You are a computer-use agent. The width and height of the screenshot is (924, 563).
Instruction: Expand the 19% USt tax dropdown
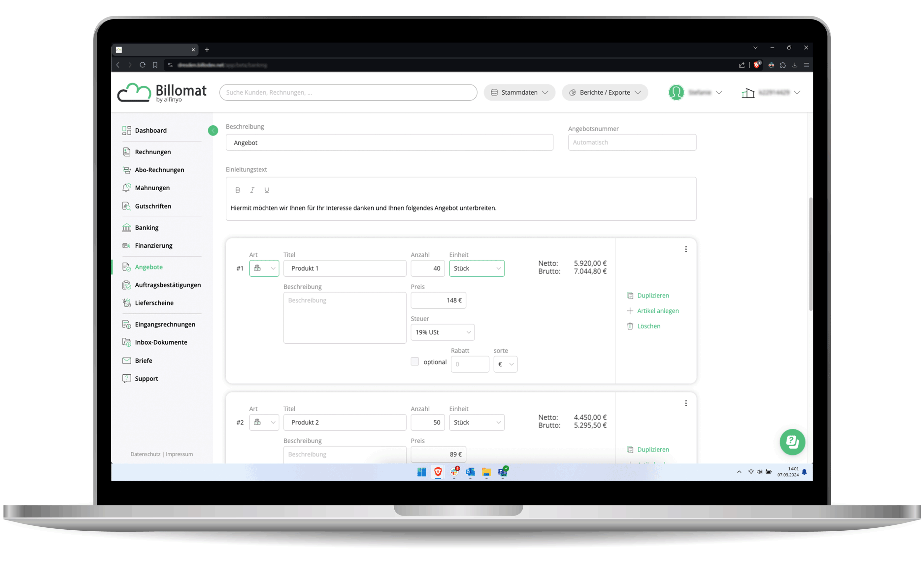pyautogui.click(x=443, y=332)
